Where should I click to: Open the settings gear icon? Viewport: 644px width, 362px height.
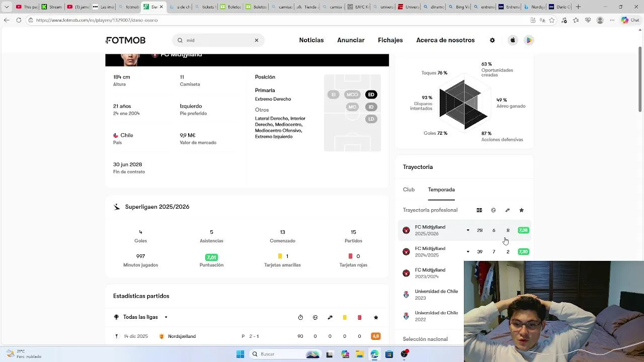tap(492, 40)
